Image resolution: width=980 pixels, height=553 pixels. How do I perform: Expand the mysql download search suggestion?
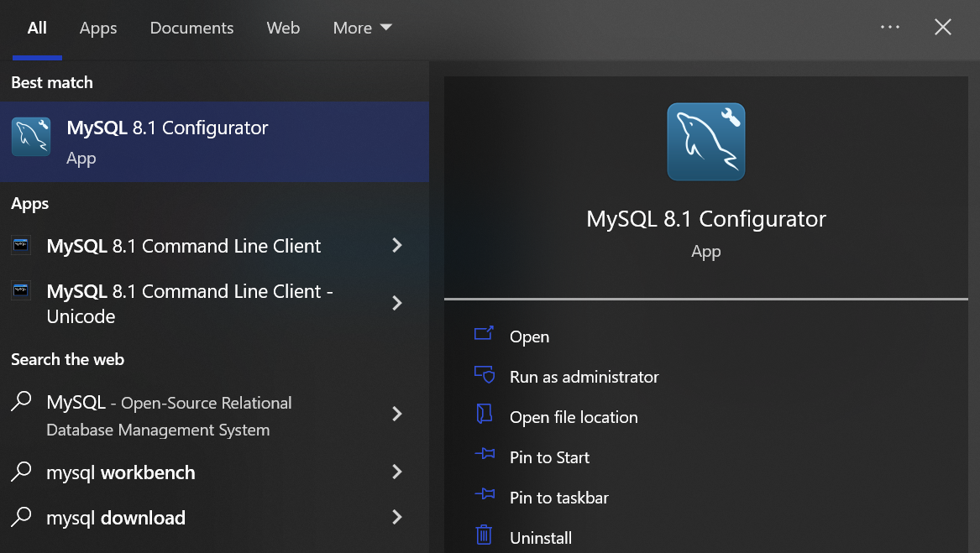tap(396, 518)
